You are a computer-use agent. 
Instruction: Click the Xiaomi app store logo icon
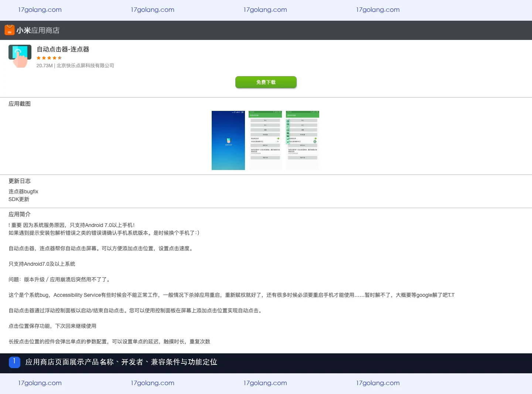click(10, 30)
